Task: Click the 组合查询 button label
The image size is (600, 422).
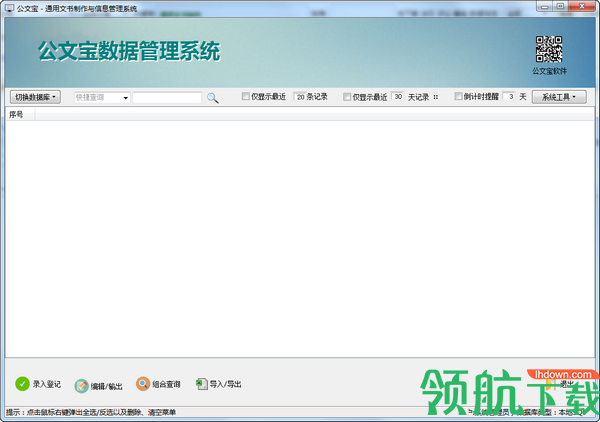Action: coord(166,384)
